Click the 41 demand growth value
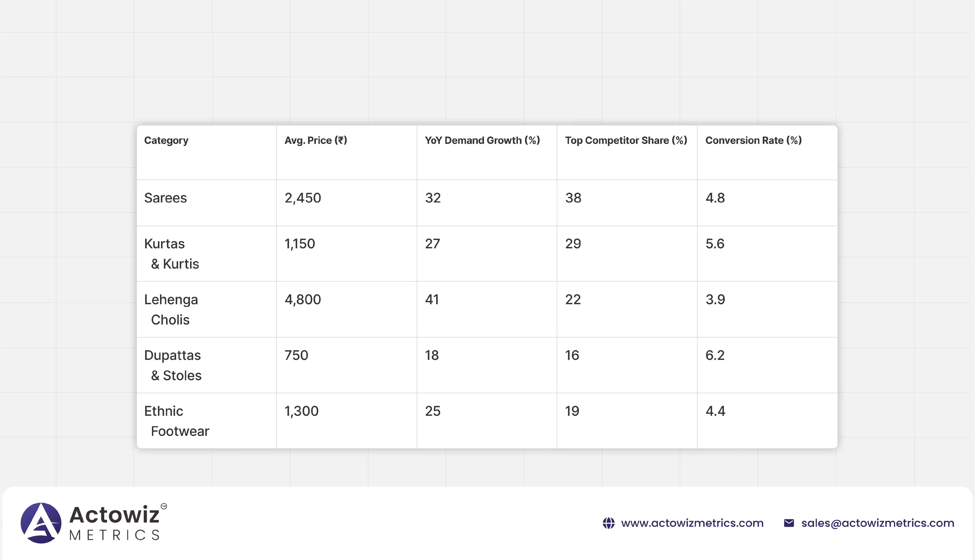975x560 pixels. pos(432,300)
